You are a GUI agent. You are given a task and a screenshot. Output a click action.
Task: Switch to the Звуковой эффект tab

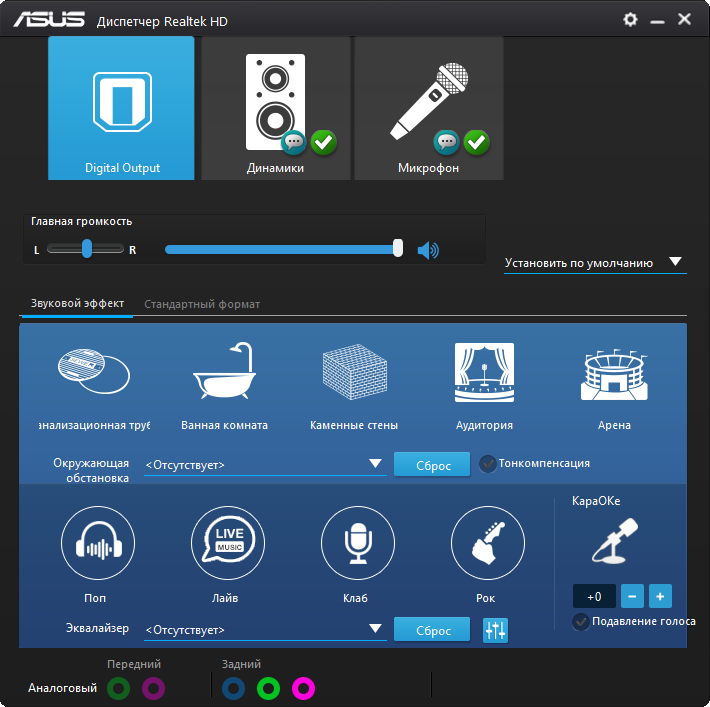(x=77, y=303)
